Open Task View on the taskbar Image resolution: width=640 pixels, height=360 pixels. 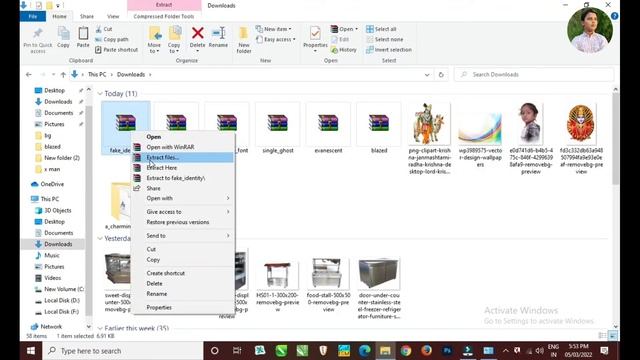(237, 351)
